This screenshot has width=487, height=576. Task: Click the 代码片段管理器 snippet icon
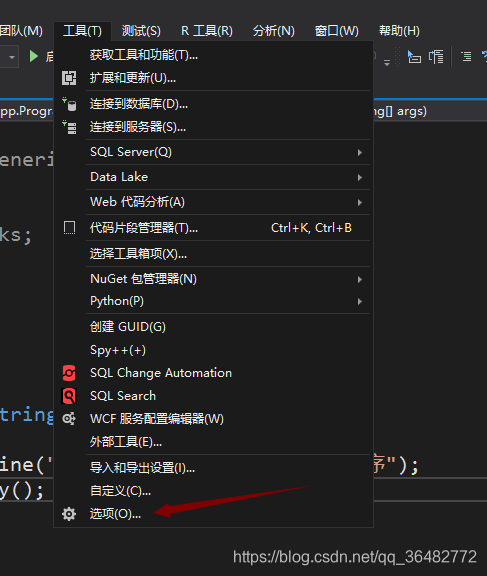pos(69,228)
